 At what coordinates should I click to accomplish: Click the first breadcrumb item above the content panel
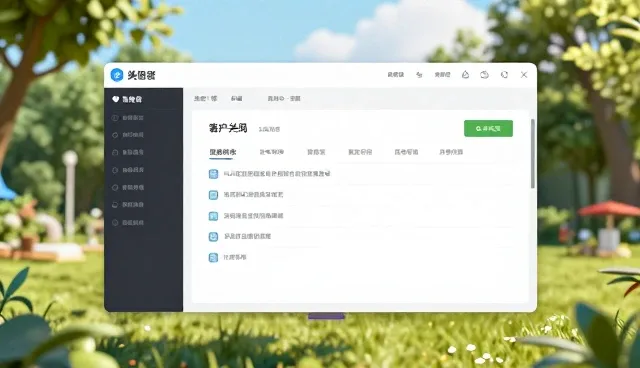(205, 98)
